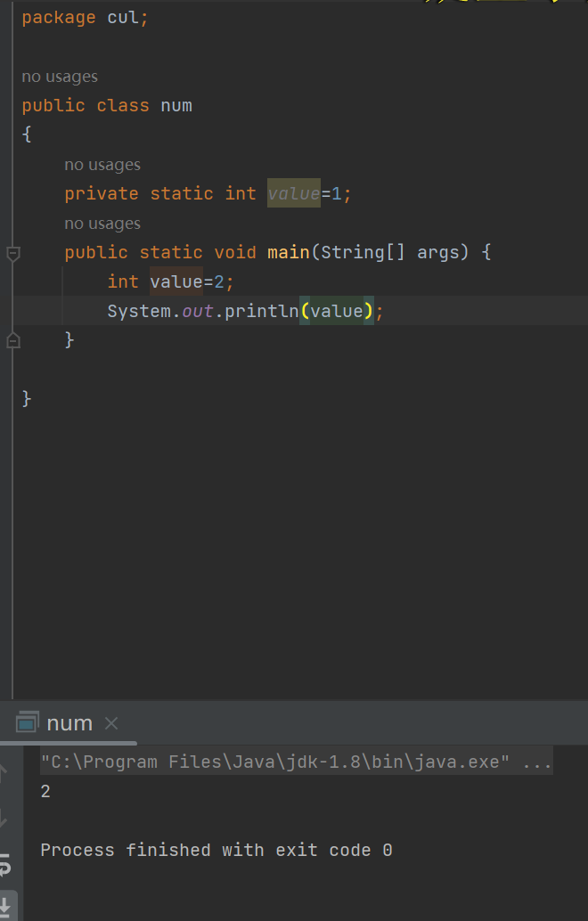
Task: Click the 'class' keyword
Action: 123,106
